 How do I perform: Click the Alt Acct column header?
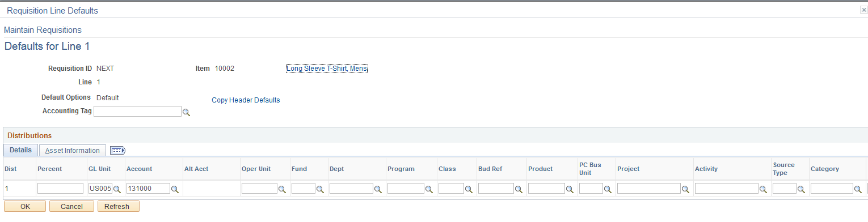coord(196,169)
